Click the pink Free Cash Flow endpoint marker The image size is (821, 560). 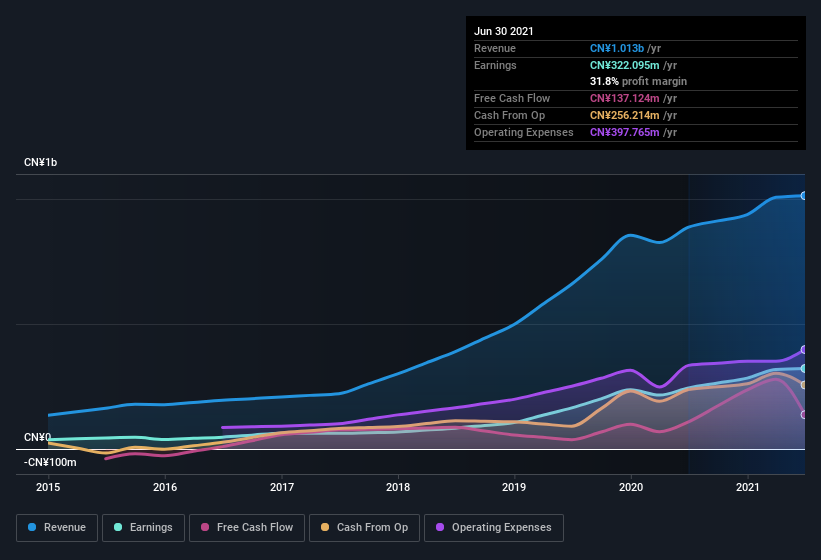pyautogui.click(x=803, y=415)
